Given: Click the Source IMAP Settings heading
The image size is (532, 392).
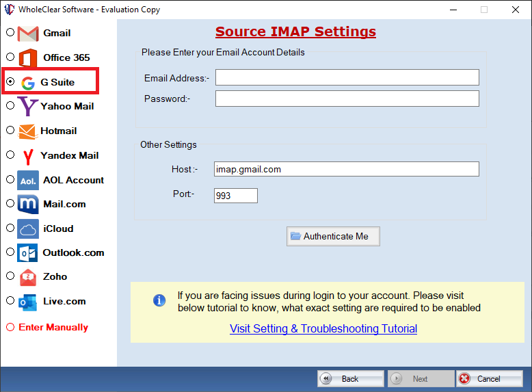Looking at the screenshot, I should (295, 31).
